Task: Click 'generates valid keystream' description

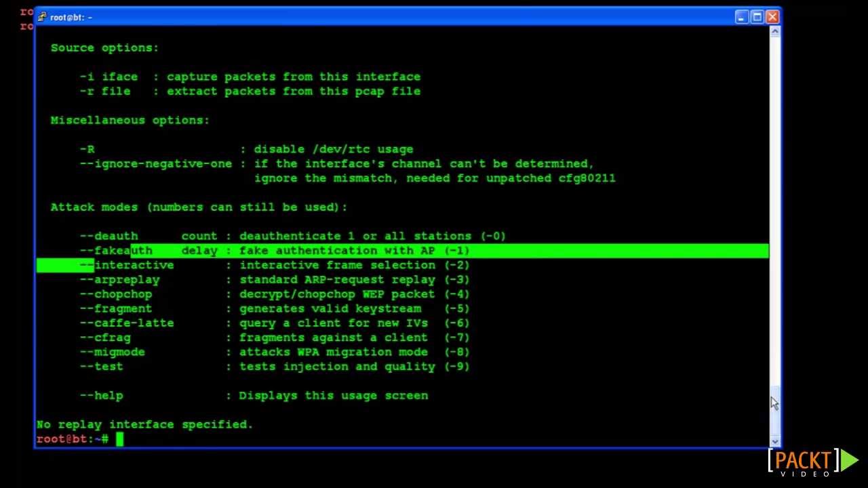Action: pos(330,309)
